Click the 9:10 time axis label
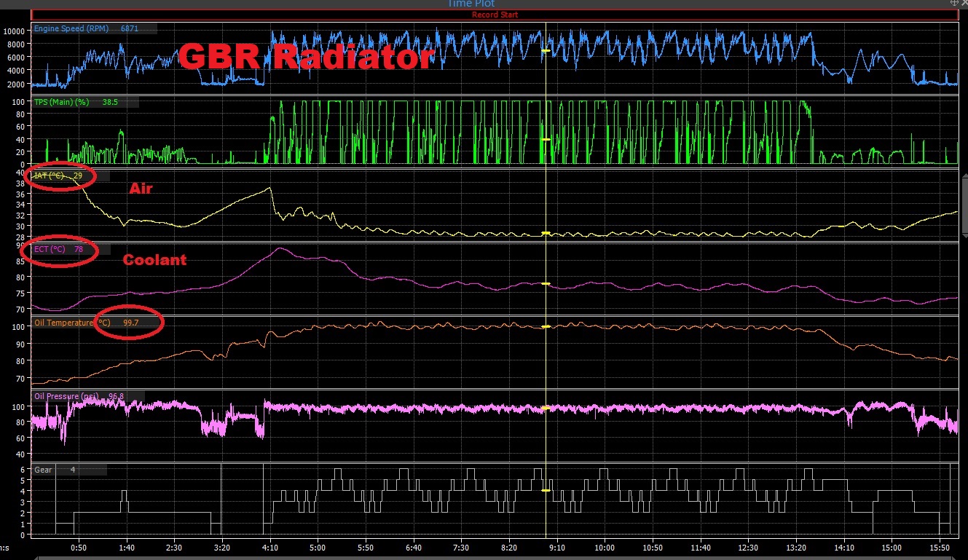Image resolution: width=968 pixels, height=560 pixels. pyautogui.click(x=556, y=547)
